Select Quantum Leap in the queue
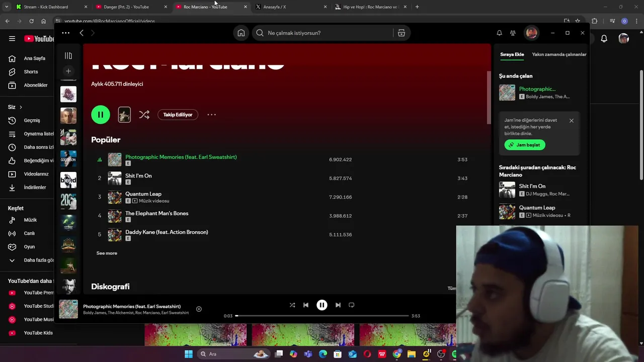 click(539, 211)
